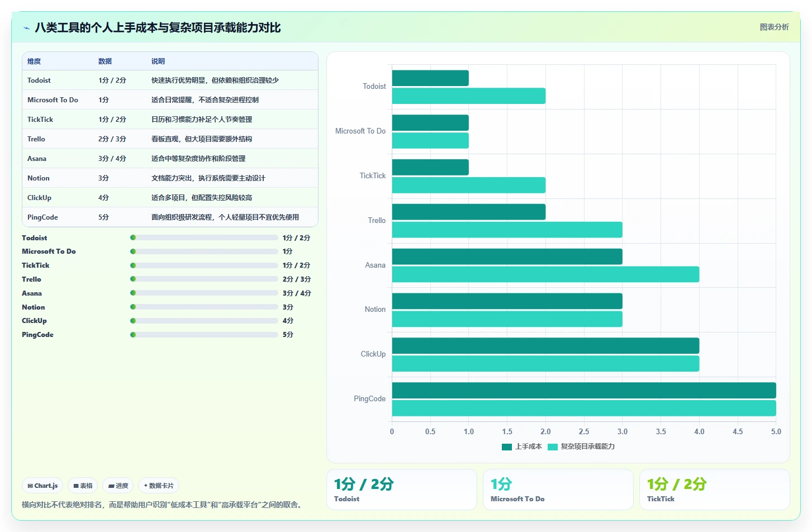The width and height of the screenshot is (812, 532).
Task: Click description 适合多项目，但配置失控风险较高
Action: click(202, 198)
